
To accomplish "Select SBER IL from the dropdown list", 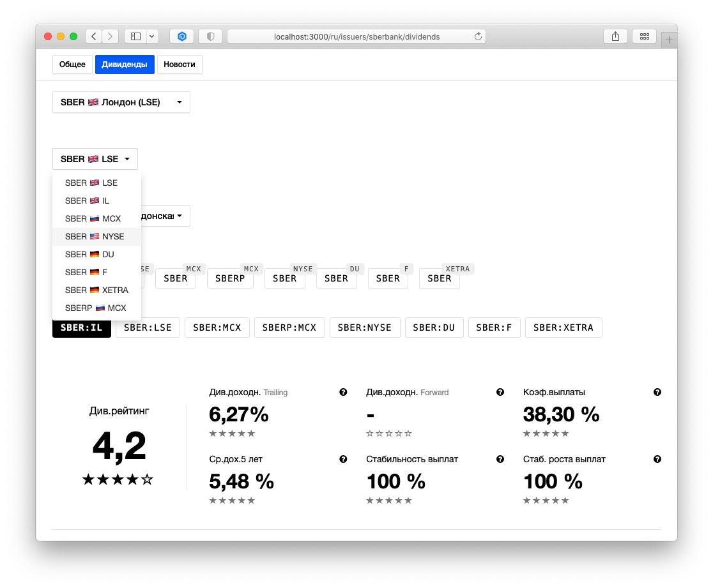I will point(97,201).
